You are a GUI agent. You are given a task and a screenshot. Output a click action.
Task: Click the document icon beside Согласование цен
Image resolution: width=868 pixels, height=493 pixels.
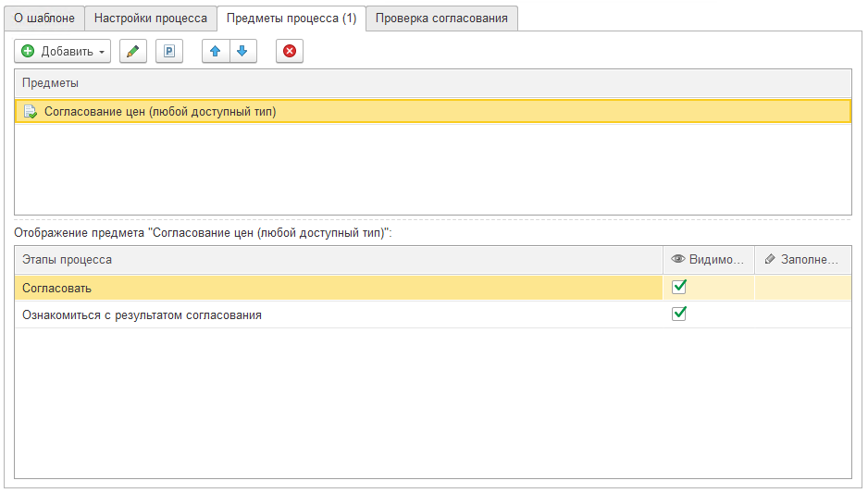click(x=31, y=112)
